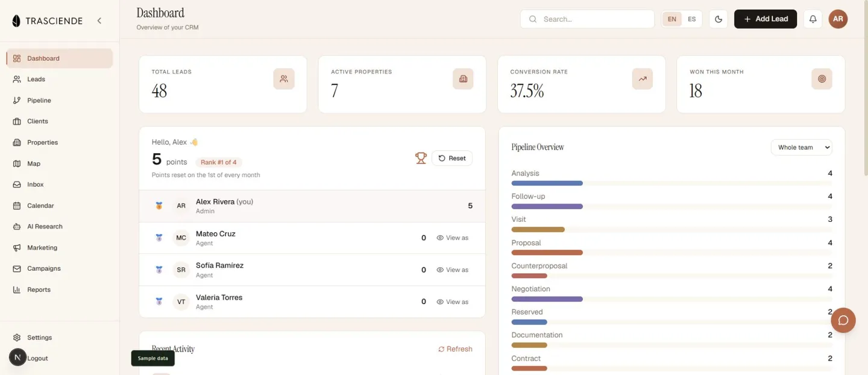
Task: Click the Reset points button
Action: (452, 158)
